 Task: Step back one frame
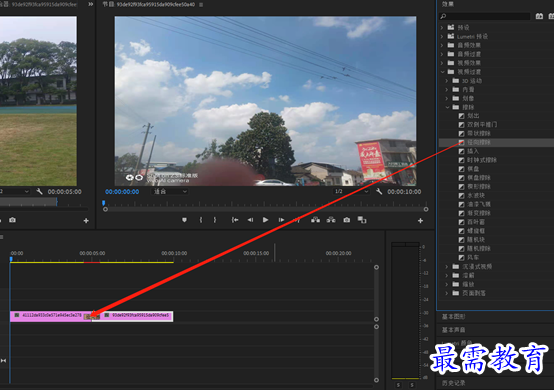tap(250, 220)
